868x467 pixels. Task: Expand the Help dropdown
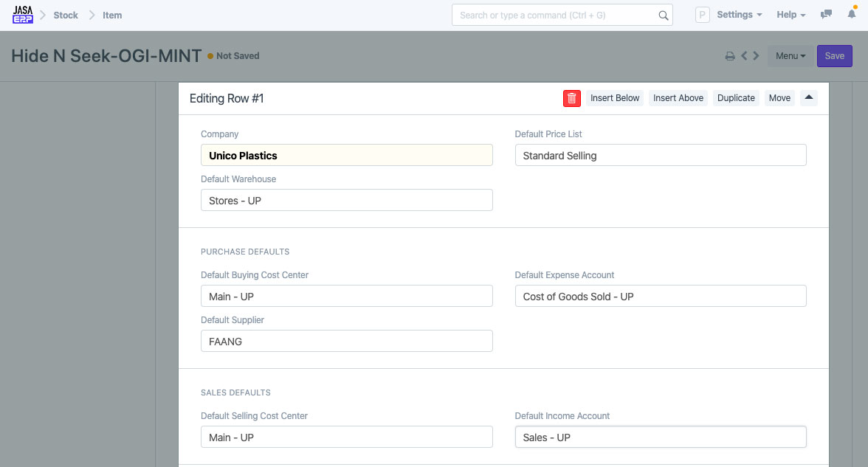click(790, 15)
